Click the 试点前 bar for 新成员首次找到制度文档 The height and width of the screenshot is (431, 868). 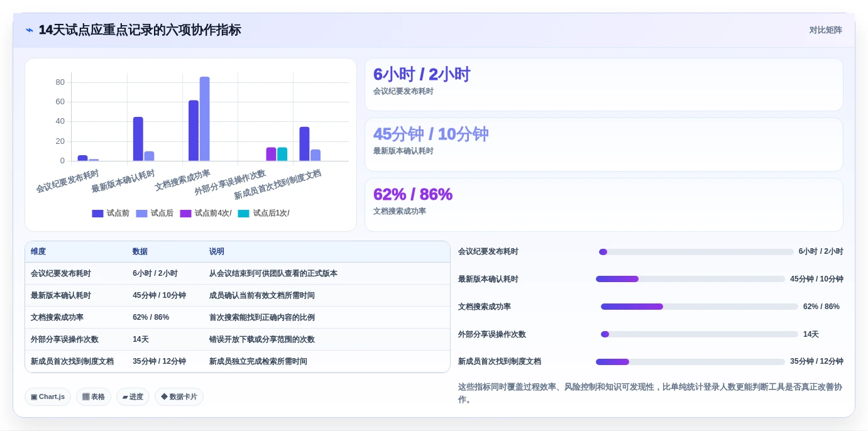pos(304,144)
